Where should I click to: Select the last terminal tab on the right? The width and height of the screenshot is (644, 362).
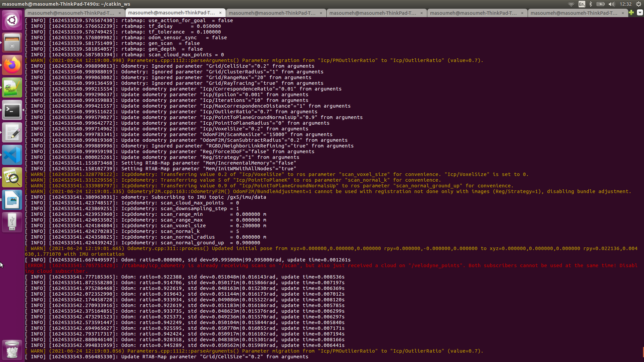574,13
